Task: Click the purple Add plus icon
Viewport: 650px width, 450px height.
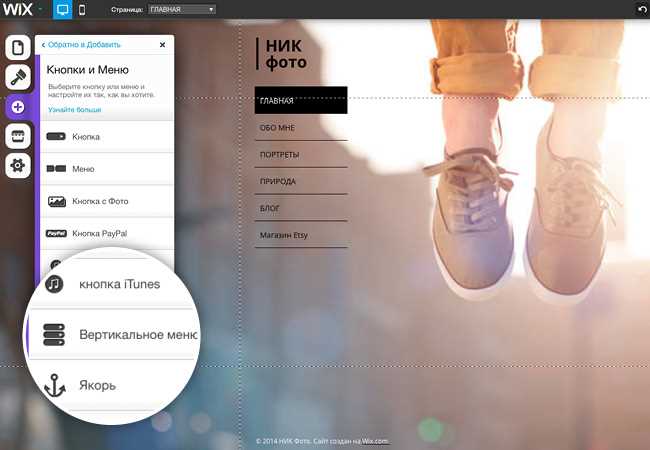Action: pyautogui.click(x=18, y=107)
